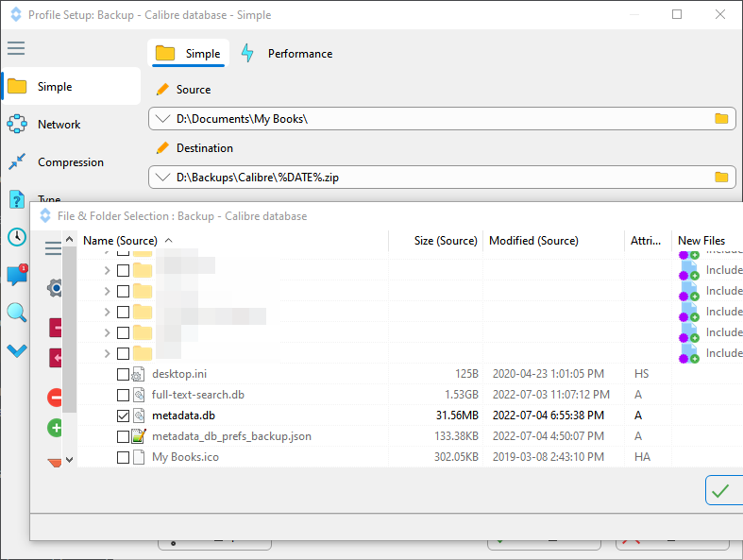Open the Simple section in the sidebar

coord(73,86)
